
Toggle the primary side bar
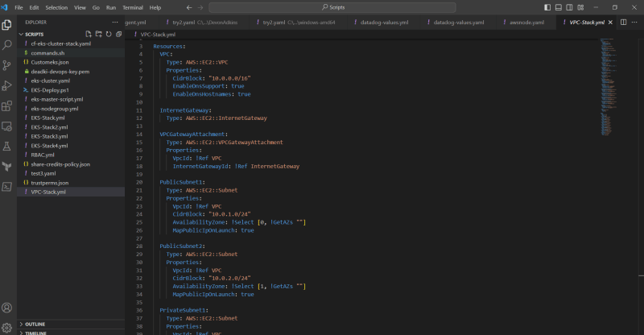[547, 7]
